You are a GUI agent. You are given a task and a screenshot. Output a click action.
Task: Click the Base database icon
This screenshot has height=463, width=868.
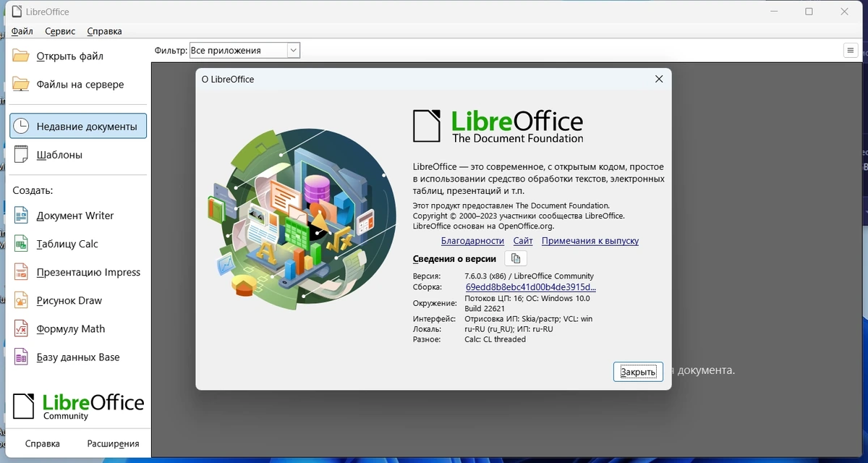(22, 357)
